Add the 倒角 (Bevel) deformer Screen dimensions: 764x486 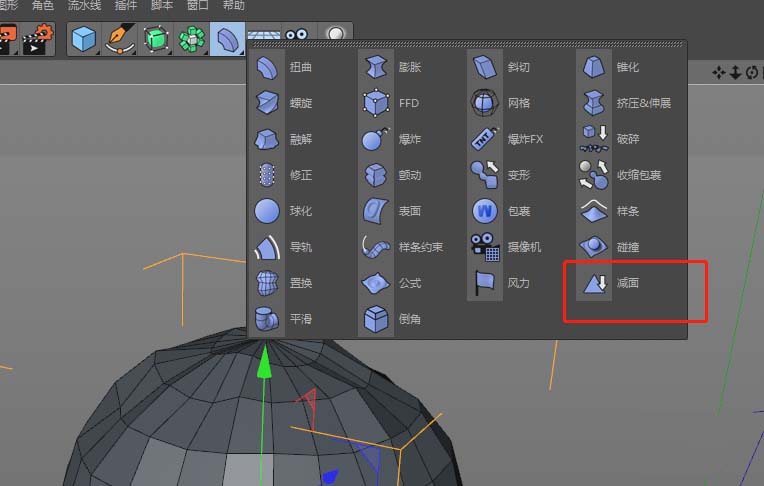pyautogui.click(x=392, y=319)
